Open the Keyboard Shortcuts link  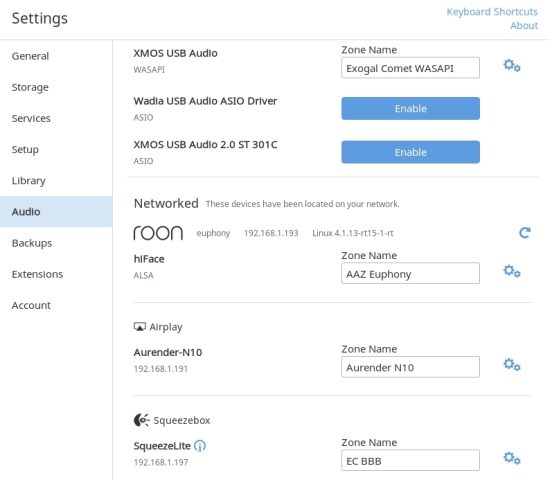tap(492, 12)
